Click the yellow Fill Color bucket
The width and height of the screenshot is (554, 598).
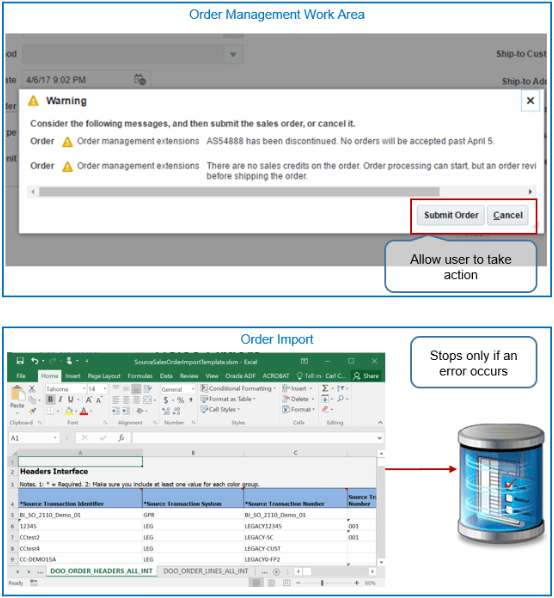69,411
